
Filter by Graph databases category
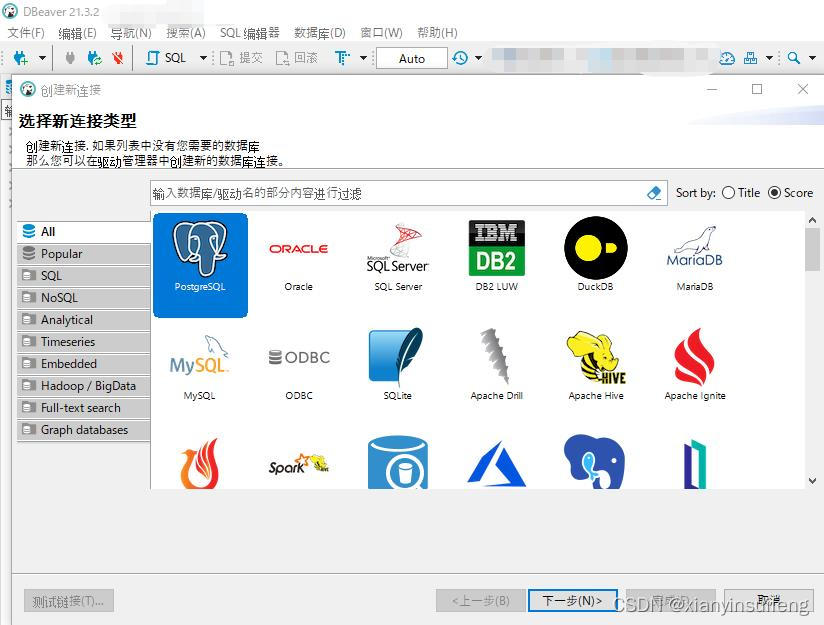[x=84, y=430]
